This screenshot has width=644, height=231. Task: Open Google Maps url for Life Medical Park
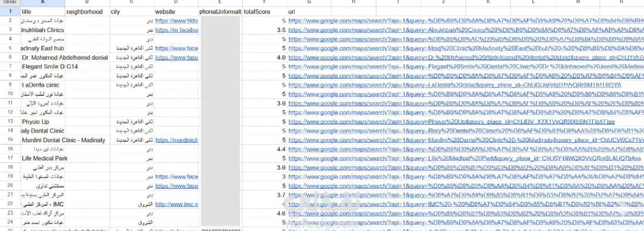pyautogui.click(x=464, y=158)
